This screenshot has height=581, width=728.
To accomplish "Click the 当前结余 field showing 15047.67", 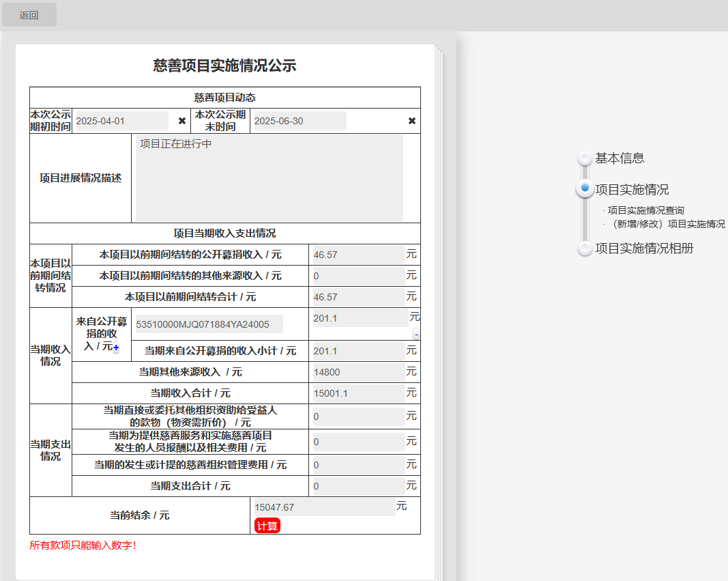I will coord(323,507).
